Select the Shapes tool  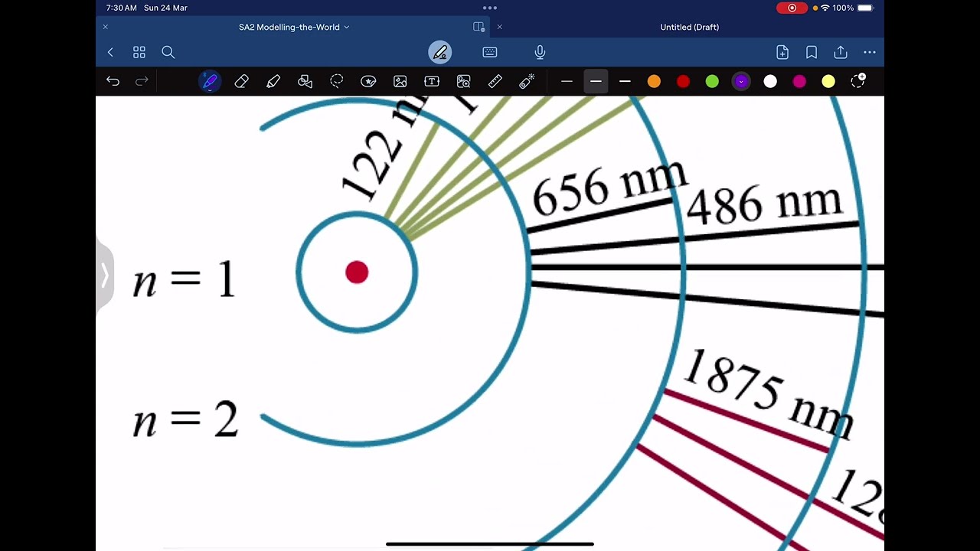click(305, 81)
